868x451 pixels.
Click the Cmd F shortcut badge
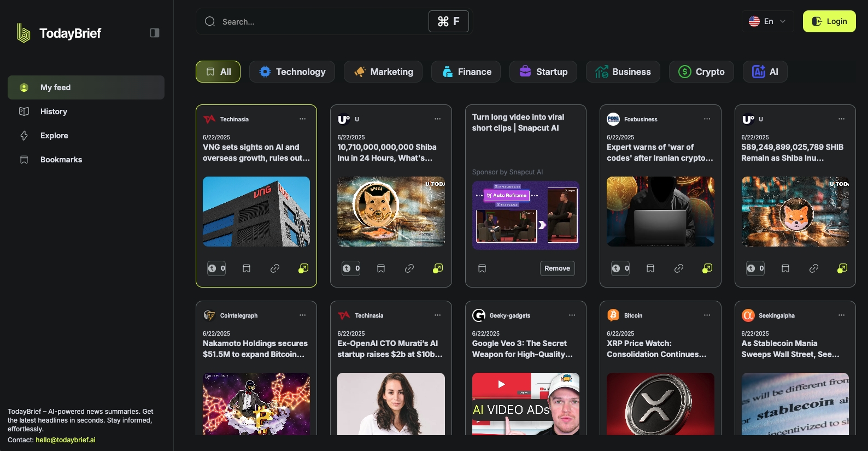(449, 21)
